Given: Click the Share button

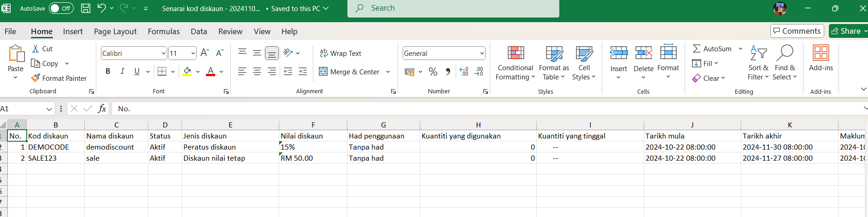Looking at the screenshot, I should 847,31.
